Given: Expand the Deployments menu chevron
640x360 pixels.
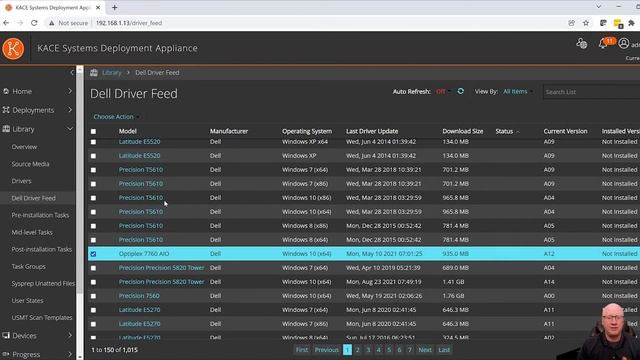Looking at the screenshot, I should tap(70, 110).
